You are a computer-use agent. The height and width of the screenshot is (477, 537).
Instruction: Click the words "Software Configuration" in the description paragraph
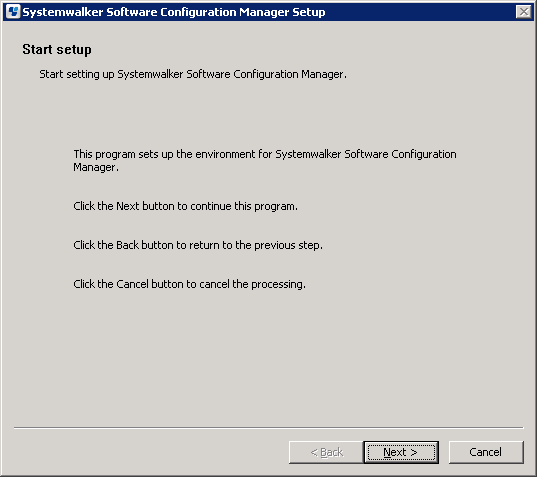pos(400,154)
